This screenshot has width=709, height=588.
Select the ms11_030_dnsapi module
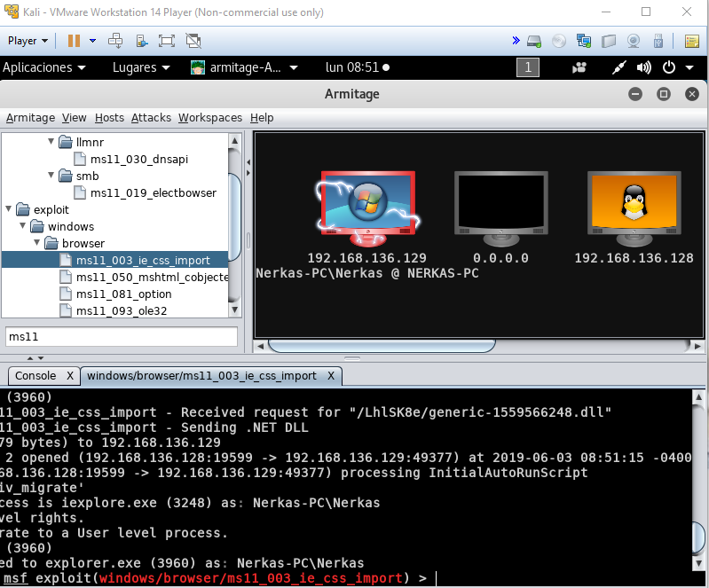[139, 159]
